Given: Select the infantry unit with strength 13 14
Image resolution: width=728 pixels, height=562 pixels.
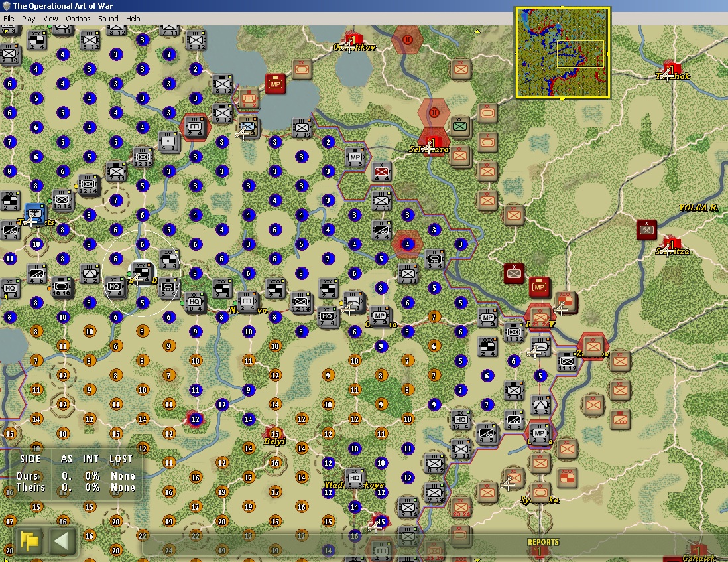Looking at the screenshot, I should click(x=62, y=200).
